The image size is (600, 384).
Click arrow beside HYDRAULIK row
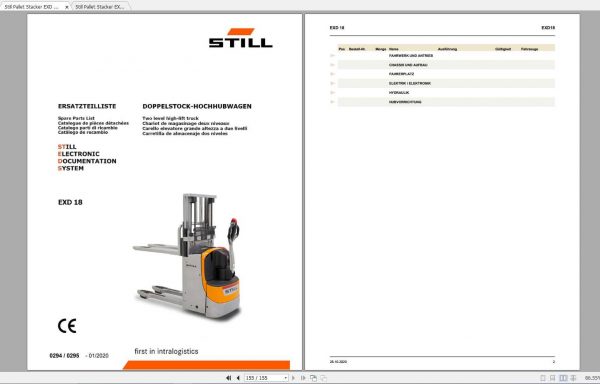pyautogui.click(x=332, y=93)
